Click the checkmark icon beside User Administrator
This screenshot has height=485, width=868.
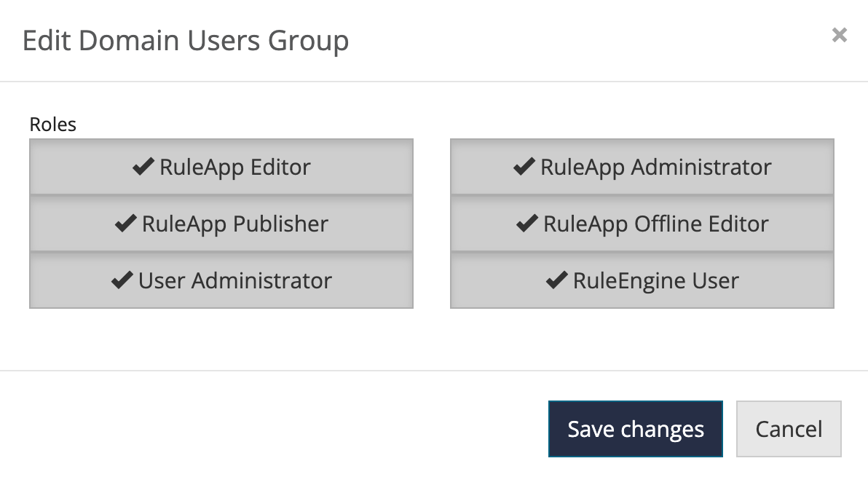(x=122, y=280)
